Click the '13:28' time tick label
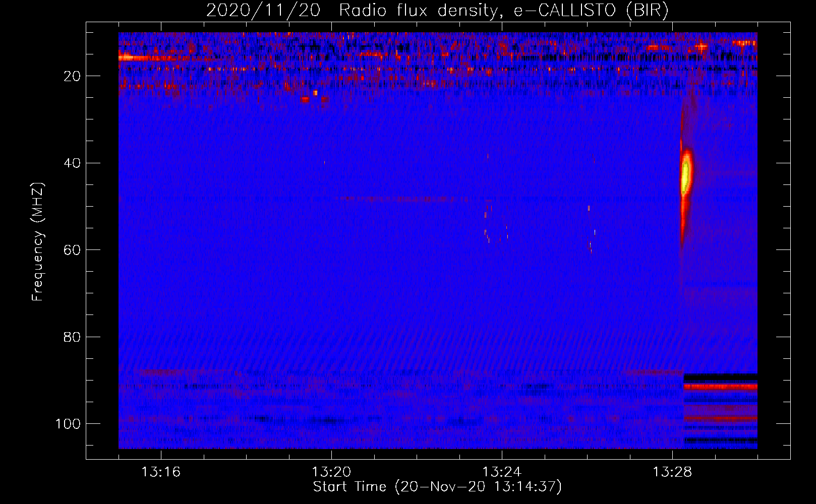The image size is (816, 504). tap(672, 472)
